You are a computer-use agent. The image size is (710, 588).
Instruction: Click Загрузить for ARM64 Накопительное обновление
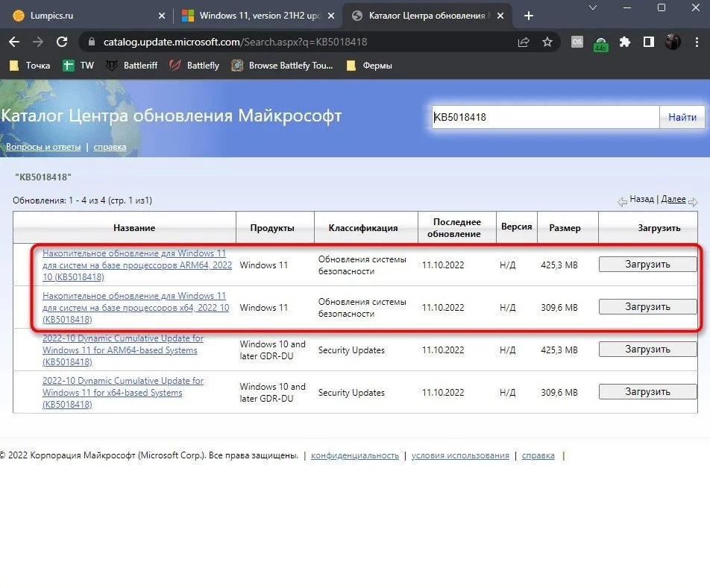[x=647, y=264]
